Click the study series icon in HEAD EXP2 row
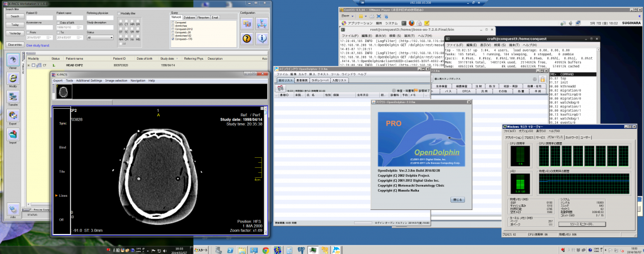This screenshot has width=644, height=254. click(37, 65)
